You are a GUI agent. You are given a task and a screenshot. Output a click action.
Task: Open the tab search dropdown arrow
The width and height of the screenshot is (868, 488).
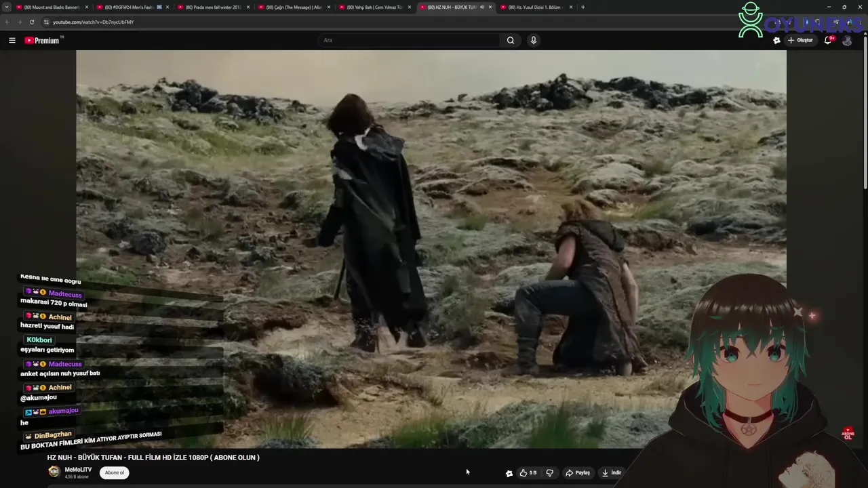point(7,7)
